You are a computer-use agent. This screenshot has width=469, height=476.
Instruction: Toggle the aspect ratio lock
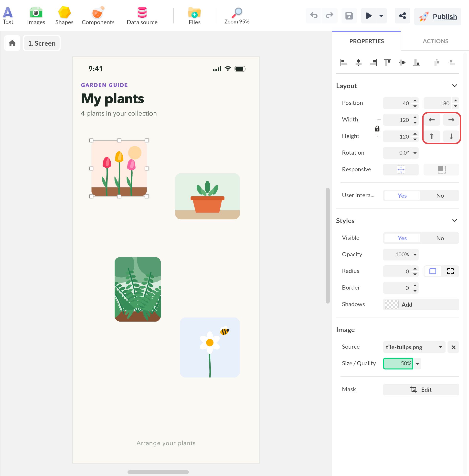tap(377, 129)
